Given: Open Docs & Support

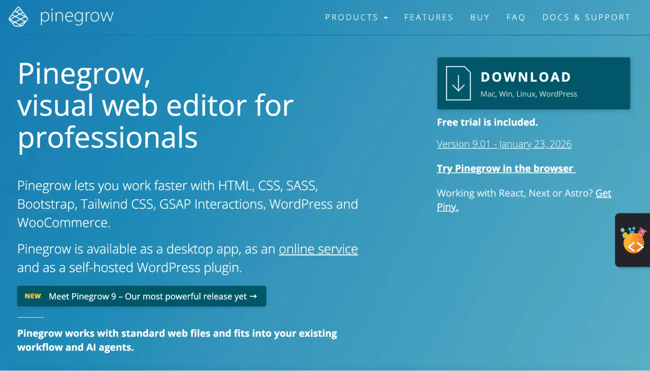Looking at the screenshot, I should pos(586,17).
